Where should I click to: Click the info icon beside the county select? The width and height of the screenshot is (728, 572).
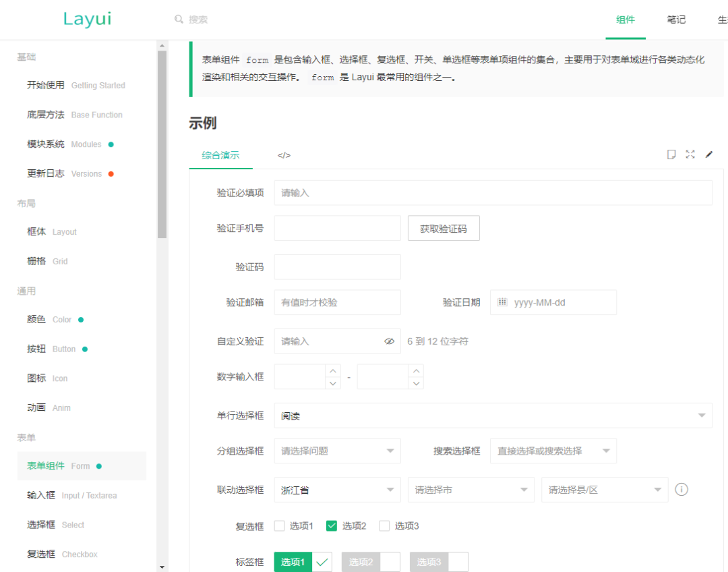click(681, 490)
